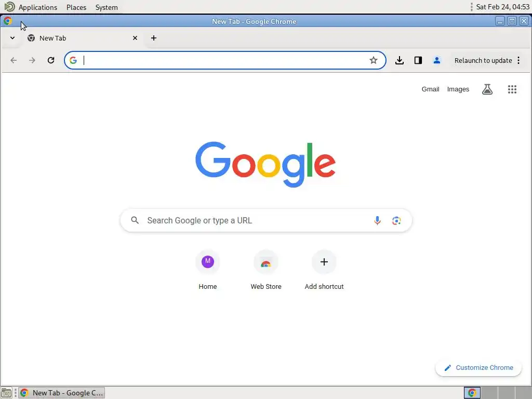Open Search Labs flask icon

pyautogui.click(x=487, y=89)
